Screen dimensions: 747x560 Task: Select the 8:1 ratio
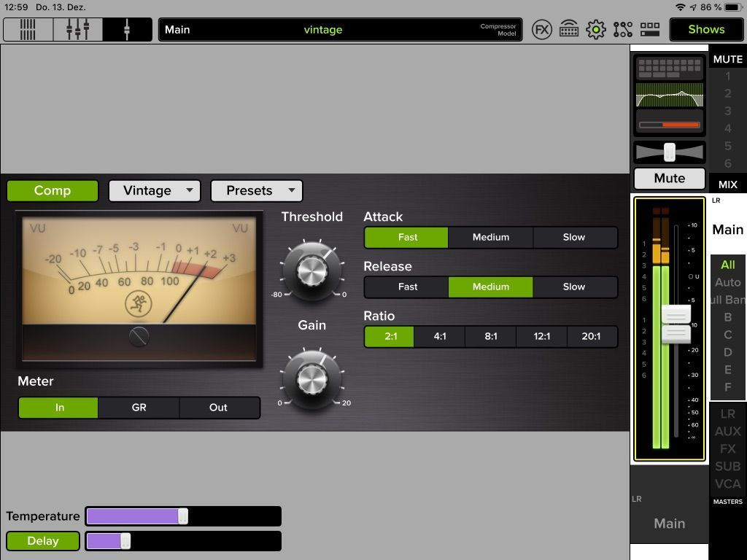(491, 336)
